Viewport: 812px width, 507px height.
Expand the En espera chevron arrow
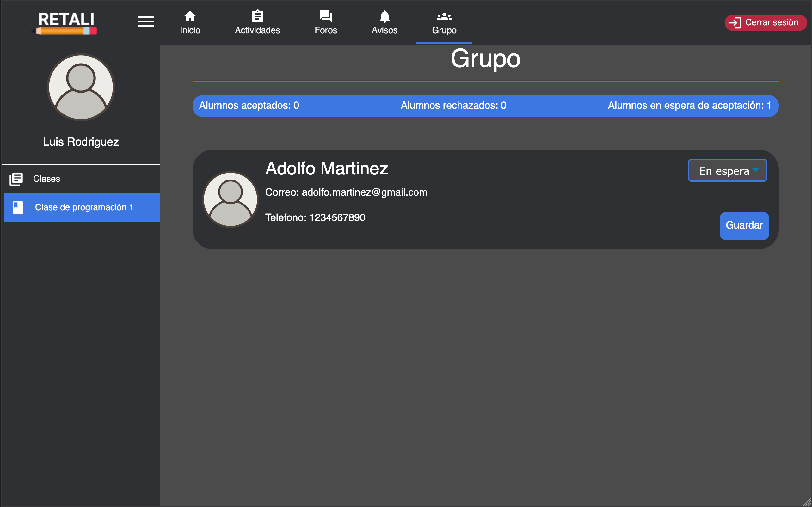[x=756, y=170]
